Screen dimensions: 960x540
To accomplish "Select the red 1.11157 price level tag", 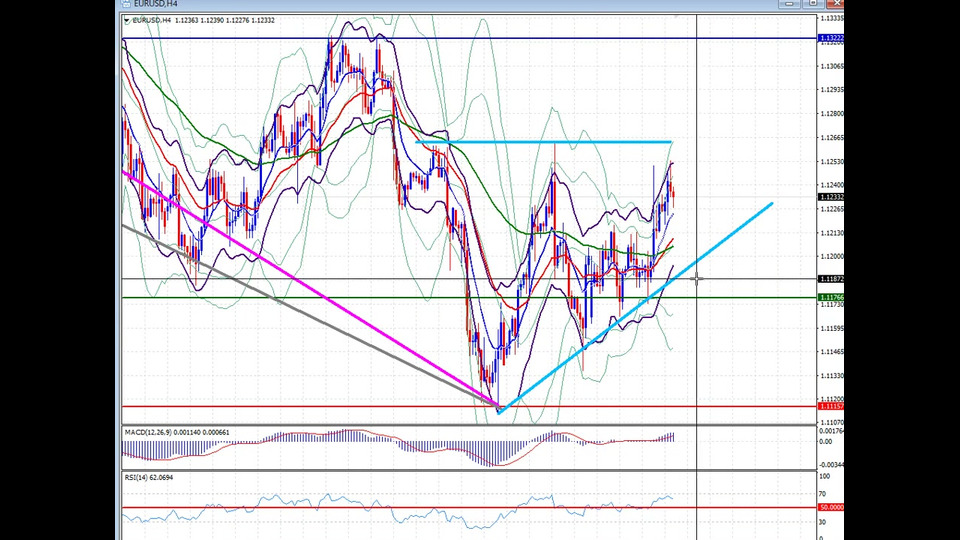I will click(831, 407).
